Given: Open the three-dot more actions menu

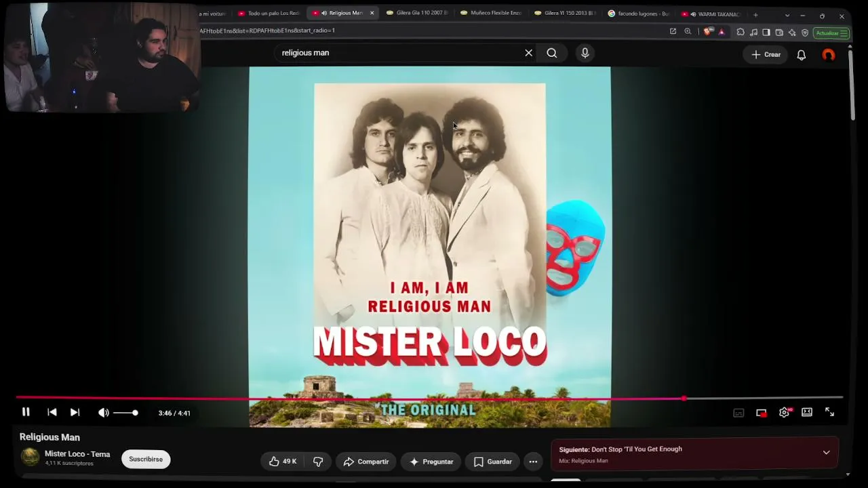Looking at the screenshot, I should click(x=533, y=462).
